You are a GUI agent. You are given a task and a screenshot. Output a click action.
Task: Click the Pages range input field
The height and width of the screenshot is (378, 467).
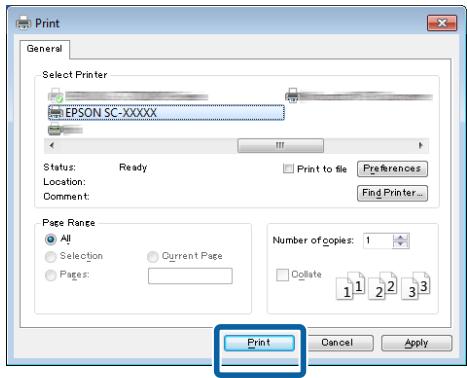(190, 276)
